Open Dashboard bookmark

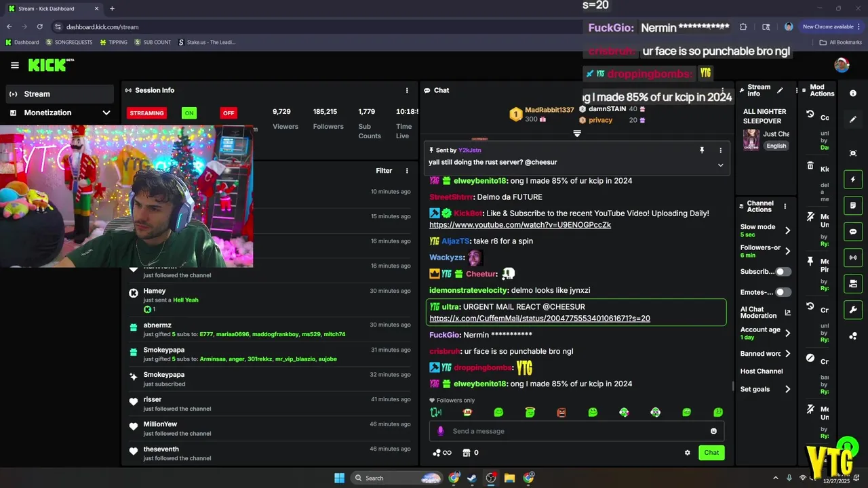coord(22,42)
